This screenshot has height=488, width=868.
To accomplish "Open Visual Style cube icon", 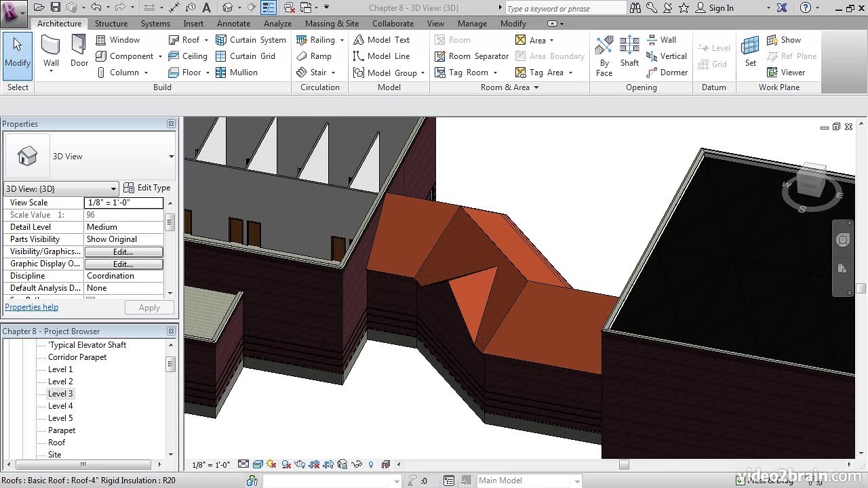I will click(258, 464).
